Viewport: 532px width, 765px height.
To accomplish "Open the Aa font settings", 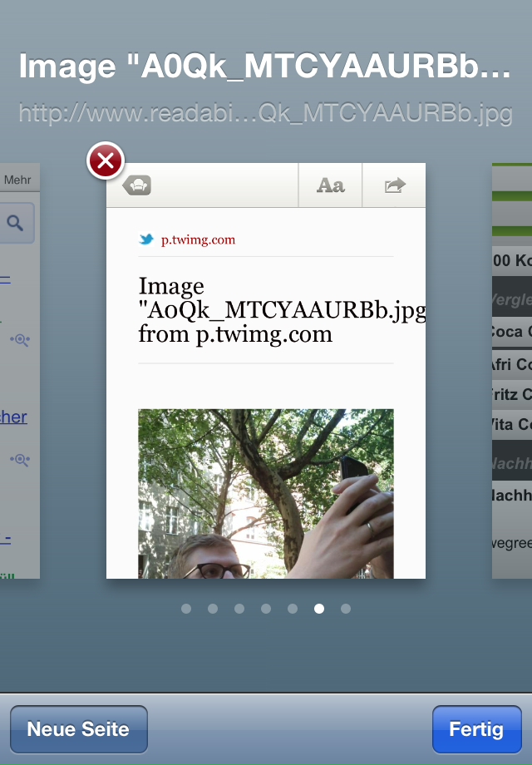I will coord(330,185).
